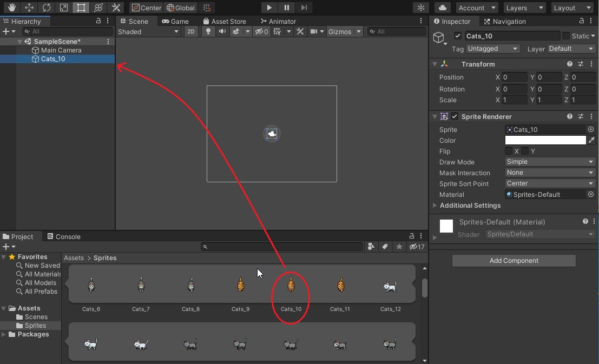Select Cats_9 sprite thumbnail
The height and width of the screenshot is (364, 599).
[241, 286]
